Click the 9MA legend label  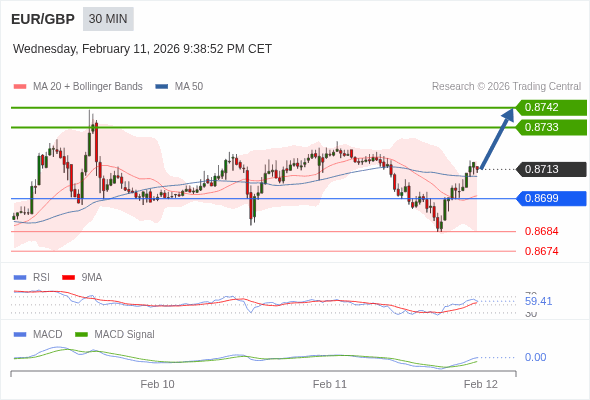(92, 278)
